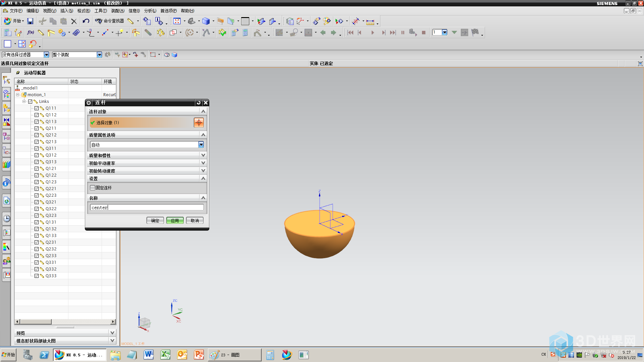
Task: Collapse the Settings (设置) section
Action: click(147, 178)
